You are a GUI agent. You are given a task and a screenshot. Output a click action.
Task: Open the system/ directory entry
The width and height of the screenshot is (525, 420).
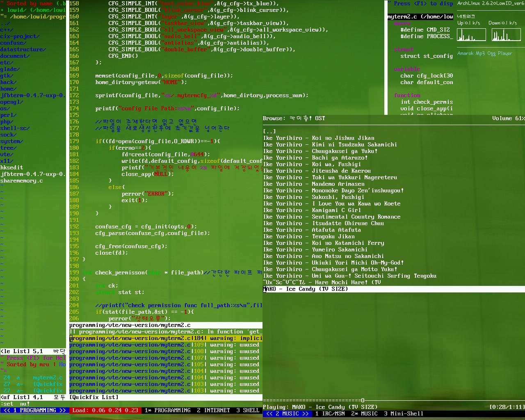(x=12, y=141)
